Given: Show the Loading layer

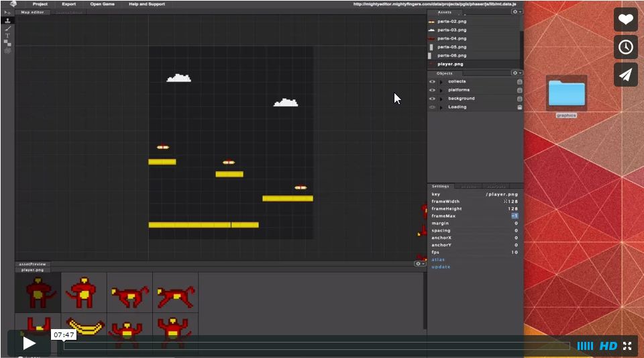Looking at the screenshot, I should tap(432, 107).
